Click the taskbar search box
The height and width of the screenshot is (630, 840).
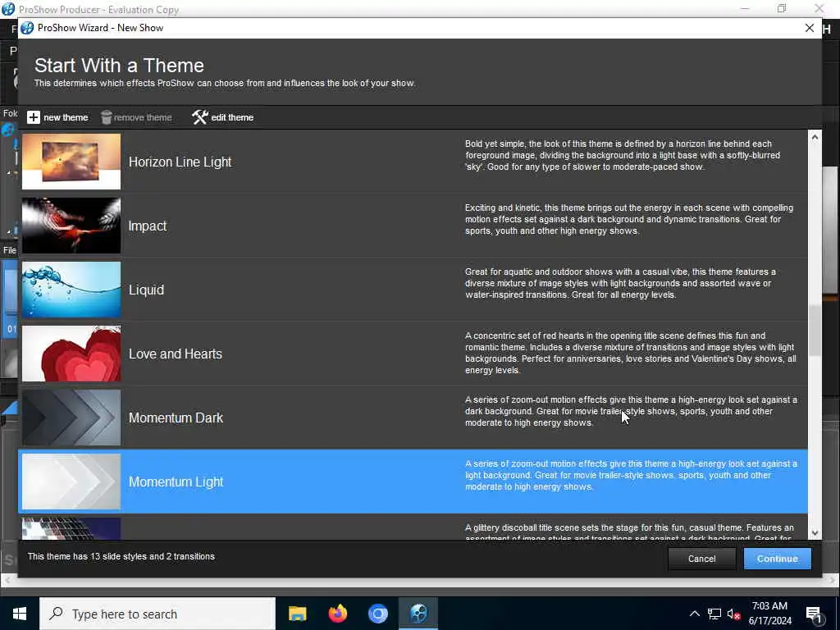[x=157, y=614]
